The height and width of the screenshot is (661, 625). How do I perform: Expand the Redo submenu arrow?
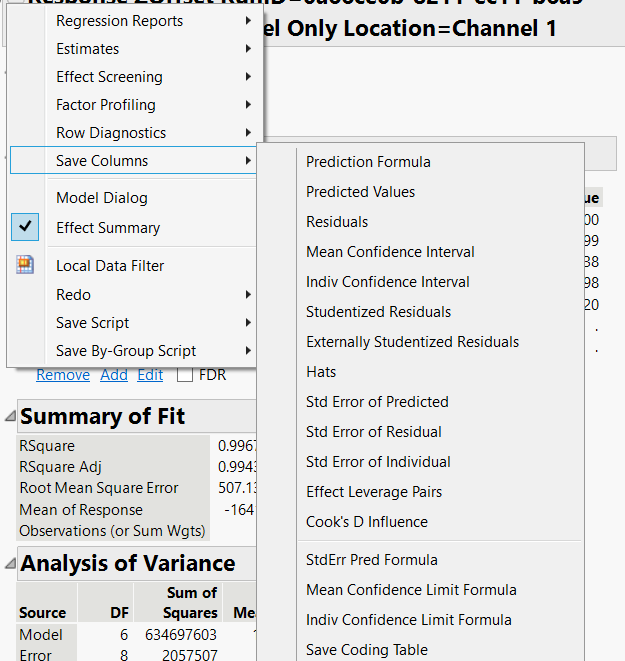pos(247,295)
